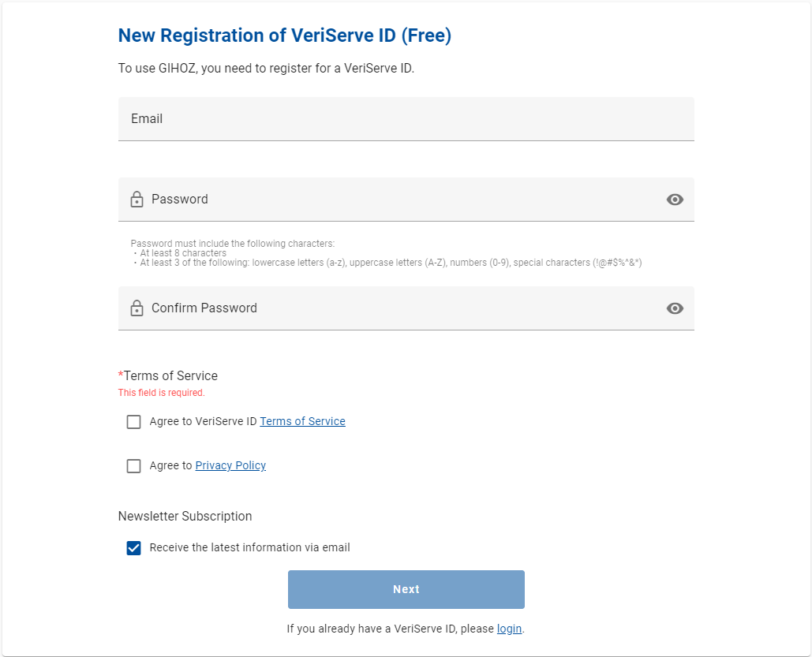Click the red This field is required message
The width and height of the screenshot is (812, 657).
pos(161,392)
